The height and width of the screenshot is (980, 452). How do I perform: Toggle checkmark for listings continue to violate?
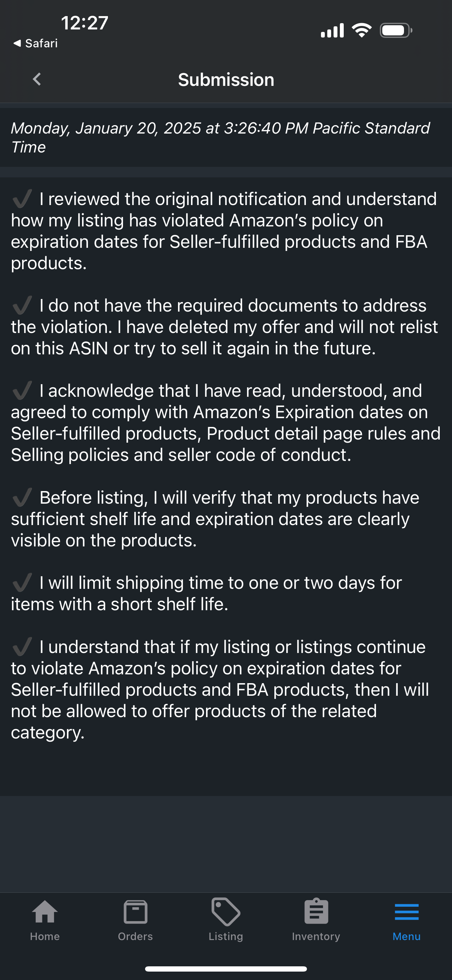click(x=22, y=646)
